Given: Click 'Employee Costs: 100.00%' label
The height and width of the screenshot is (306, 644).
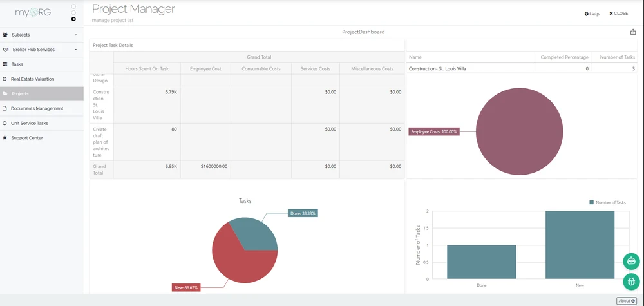Looking at the screenshot, I should (434, 132).
